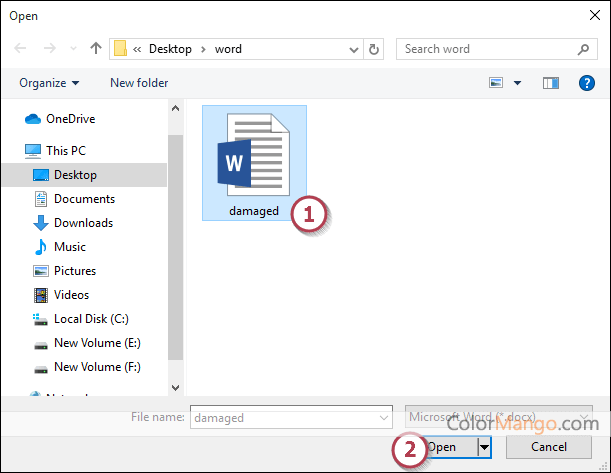Screen dimensions: 611x473
Task: Open the Open button's arrow menu
Action: [x=485, y=447]
